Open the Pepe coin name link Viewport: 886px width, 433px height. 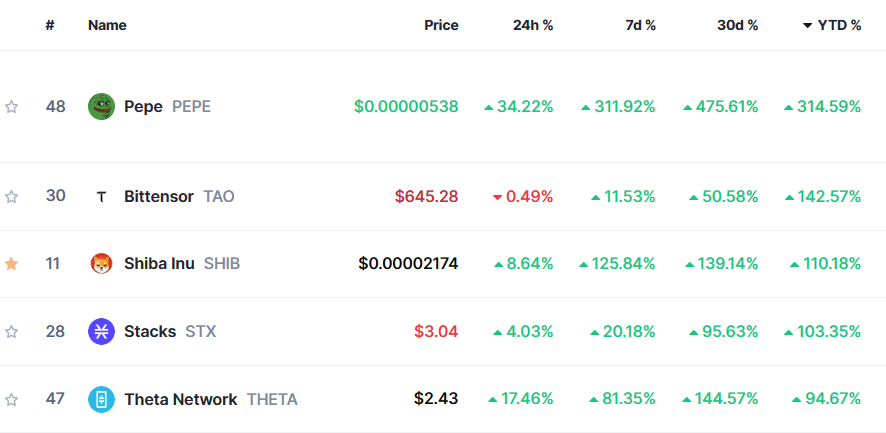(143, 106)
